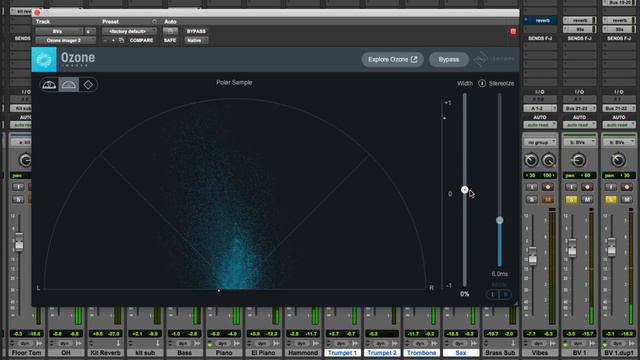Select Stereoize Mode II
Screen dimensions: 640x360
(x=505, y=294)
